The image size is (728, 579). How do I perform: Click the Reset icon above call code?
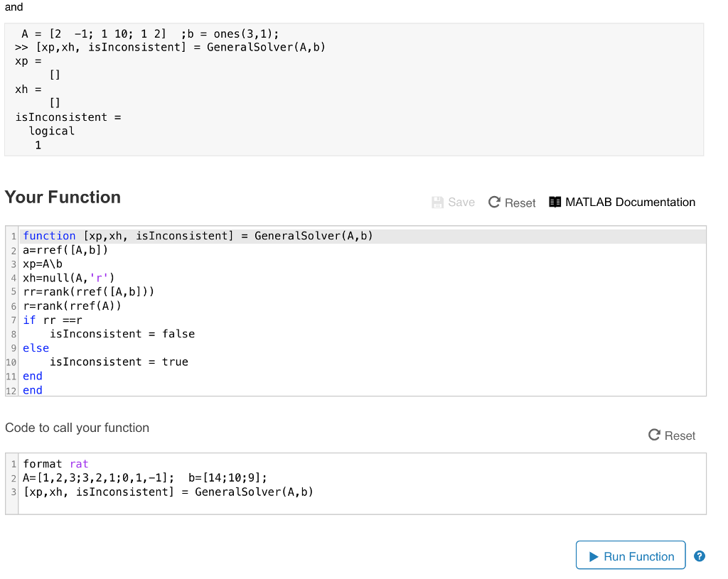pos(654,435)
